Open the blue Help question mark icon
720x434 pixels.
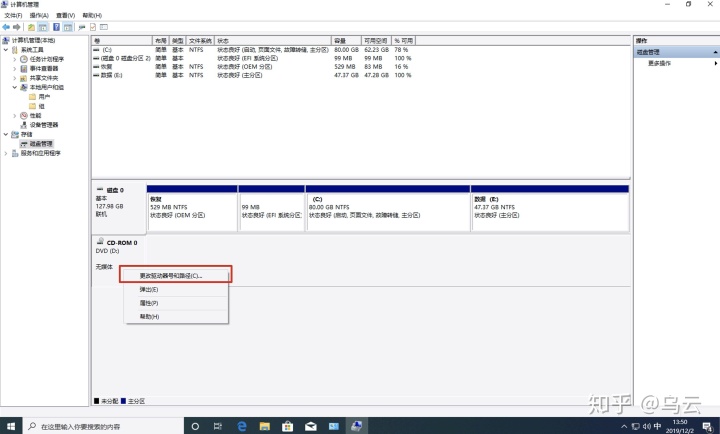(x=56, y=27)
